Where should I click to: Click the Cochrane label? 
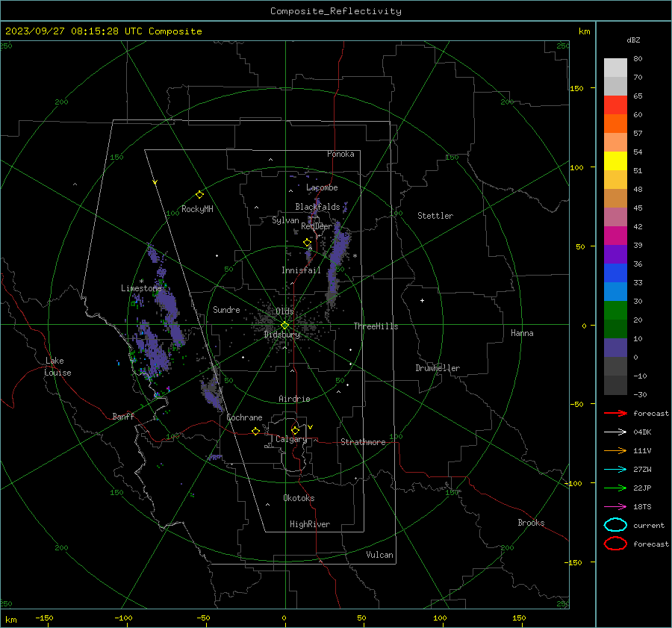[244, 417]
